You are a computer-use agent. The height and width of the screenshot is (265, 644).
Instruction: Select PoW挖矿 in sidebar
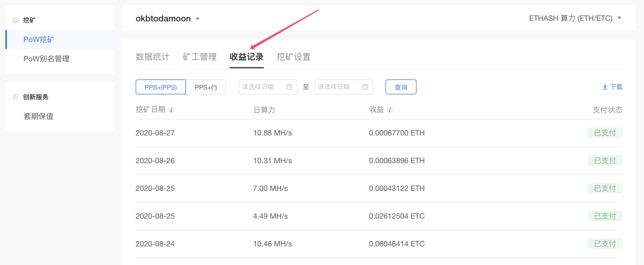60,40
